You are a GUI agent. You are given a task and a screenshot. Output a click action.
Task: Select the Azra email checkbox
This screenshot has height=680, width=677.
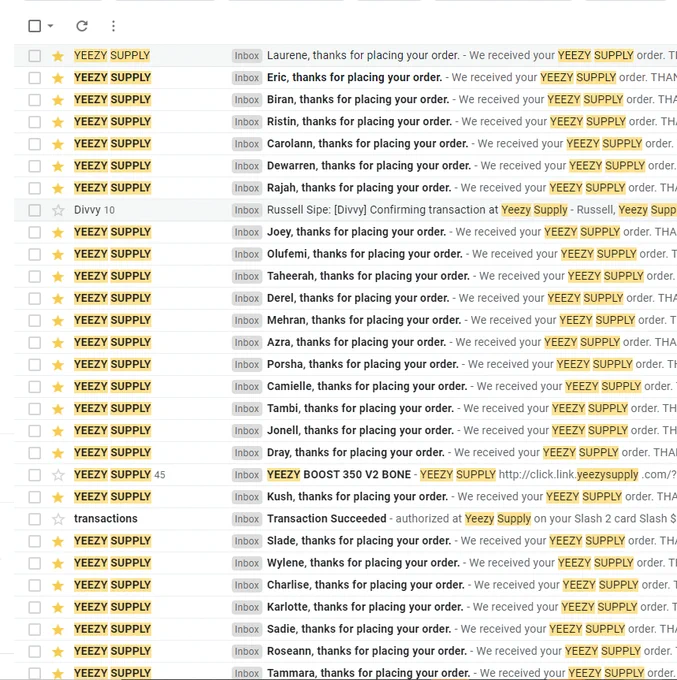[x=35, y=343]
